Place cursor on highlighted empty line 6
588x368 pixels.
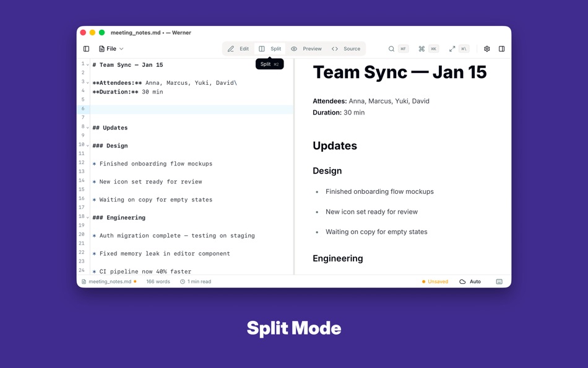coord(191,109)
